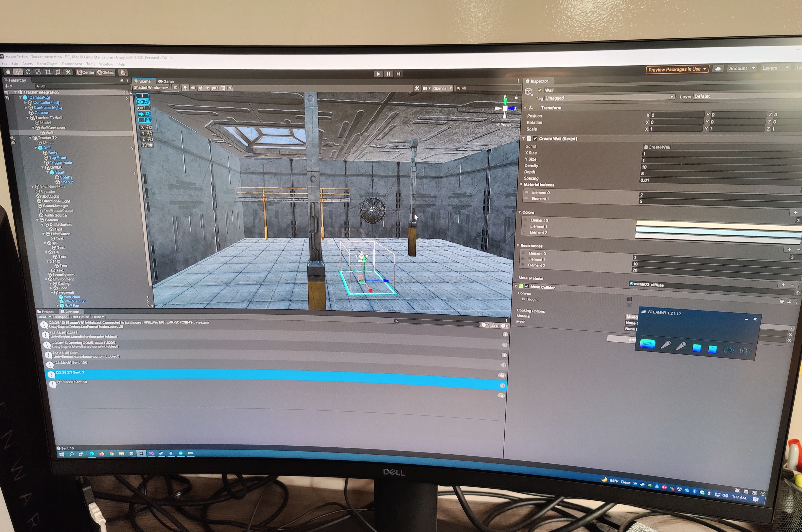Toggle scene lighting lightbulb icon
This screenshot has height=532, width=802.
click(x=185, y=88)
